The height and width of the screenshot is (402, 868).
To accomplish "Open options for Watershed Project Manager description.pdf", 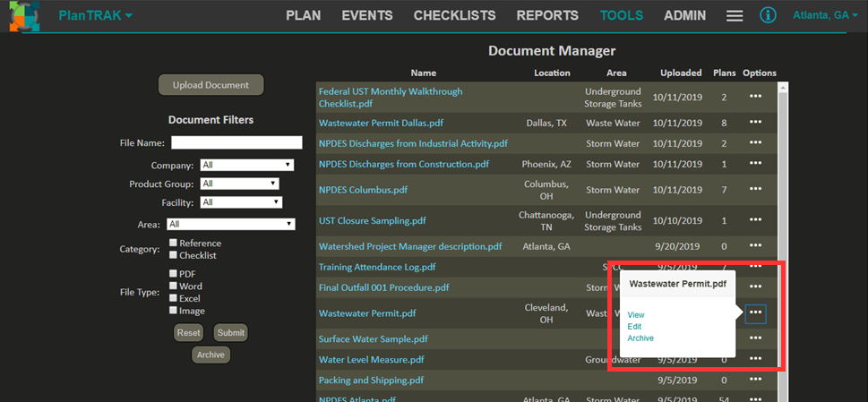I will point(756,245).
